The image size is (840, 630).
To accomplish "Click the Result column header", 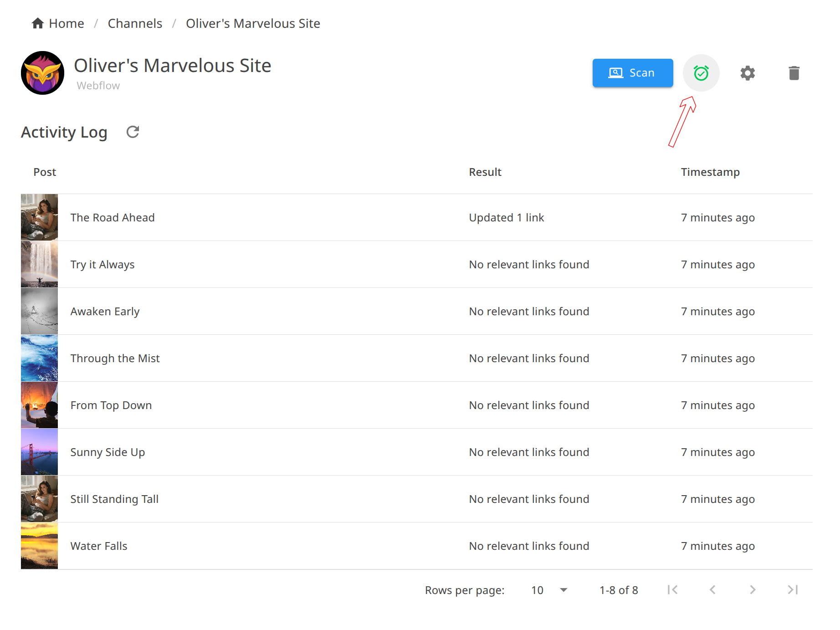I will point(485,172).
